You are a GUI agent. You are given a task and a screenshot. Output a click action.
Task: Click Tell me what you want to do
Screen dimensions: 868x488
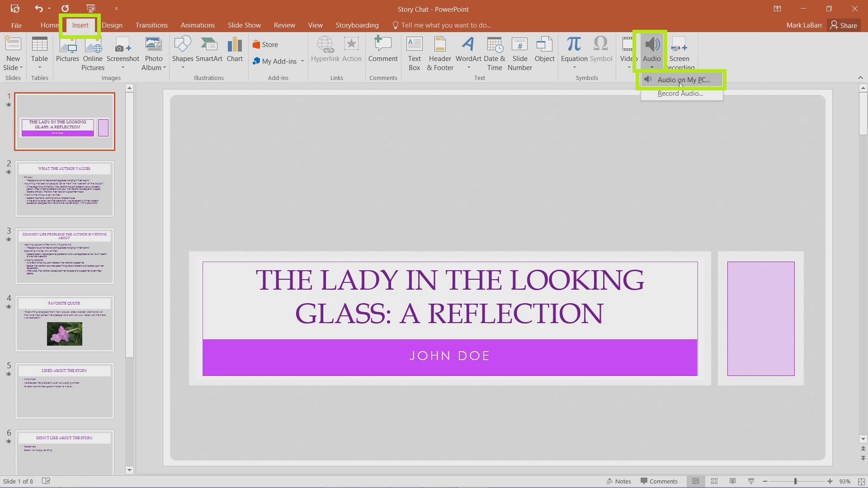442,25
